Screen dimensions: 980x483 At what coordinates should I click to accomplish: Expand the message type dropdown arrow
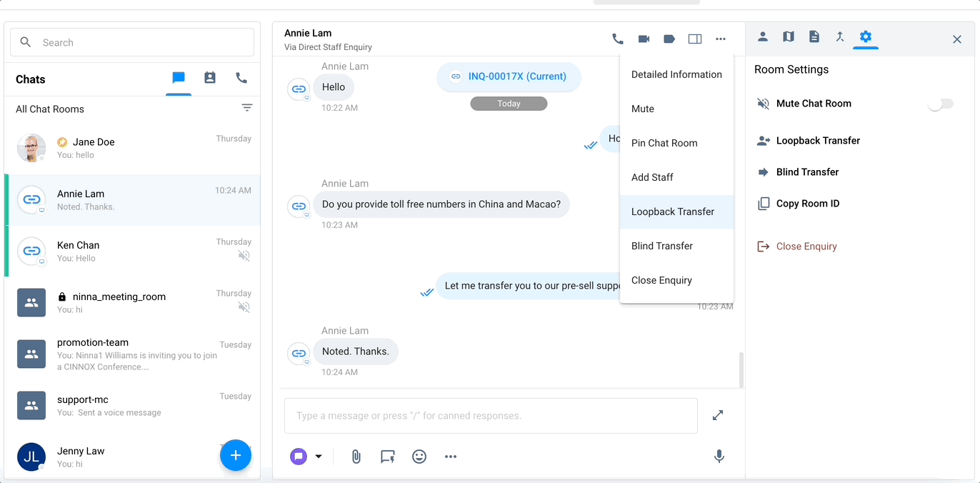(319, 457)
